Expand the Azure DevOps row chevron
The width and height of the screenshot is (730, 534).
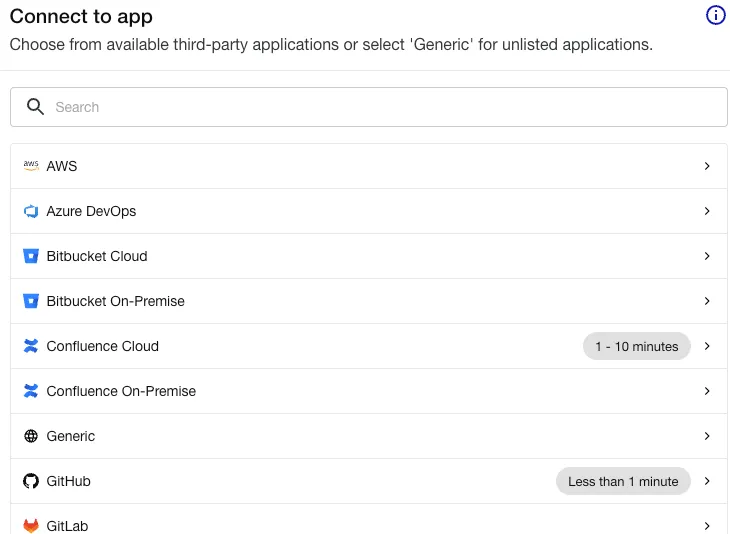(x=707, y=211)
